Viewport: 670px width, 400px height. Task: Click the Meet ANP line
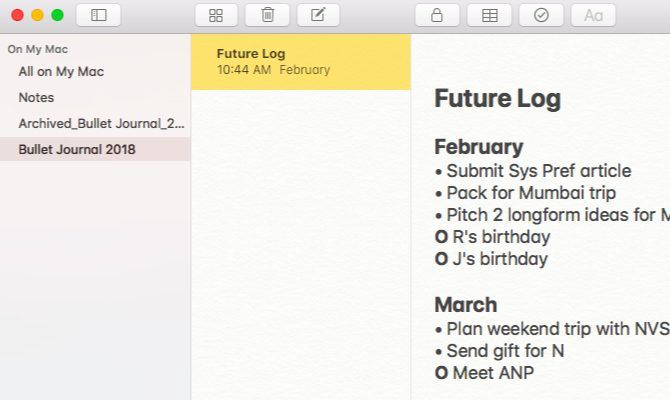(x=492, y=373)
